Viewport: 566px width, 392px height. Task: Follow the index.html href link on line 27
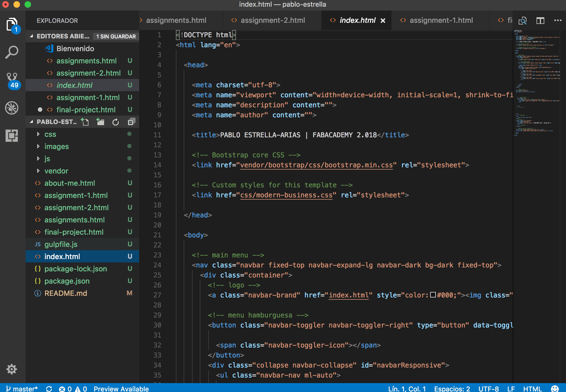349,295
